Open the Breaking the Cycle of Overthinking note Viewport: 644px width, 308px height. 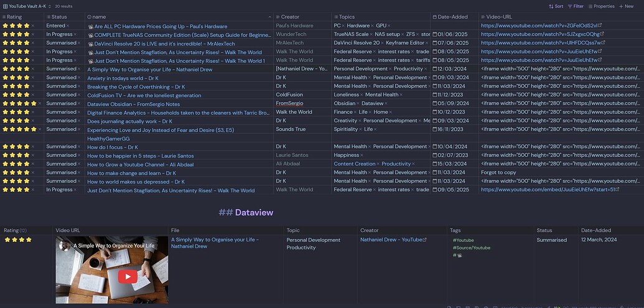(136, 86)
